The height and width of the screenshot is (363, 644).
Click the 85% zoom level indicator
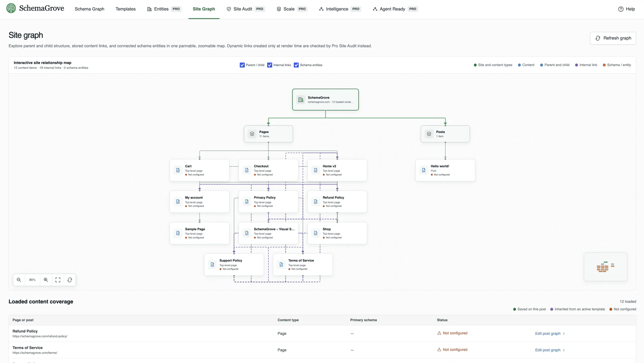(x=32, y=280)
